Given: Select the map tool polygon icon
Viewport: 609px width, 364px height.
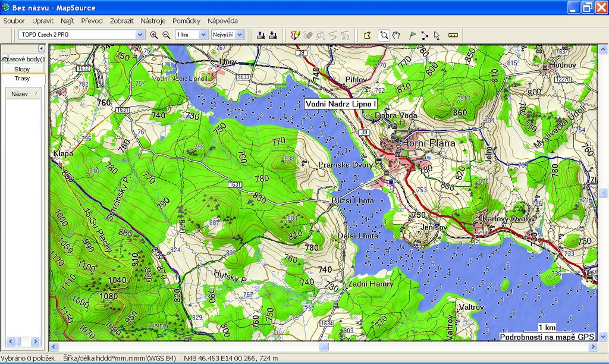Looking at the screenshot, I should [x=367, y=35].
